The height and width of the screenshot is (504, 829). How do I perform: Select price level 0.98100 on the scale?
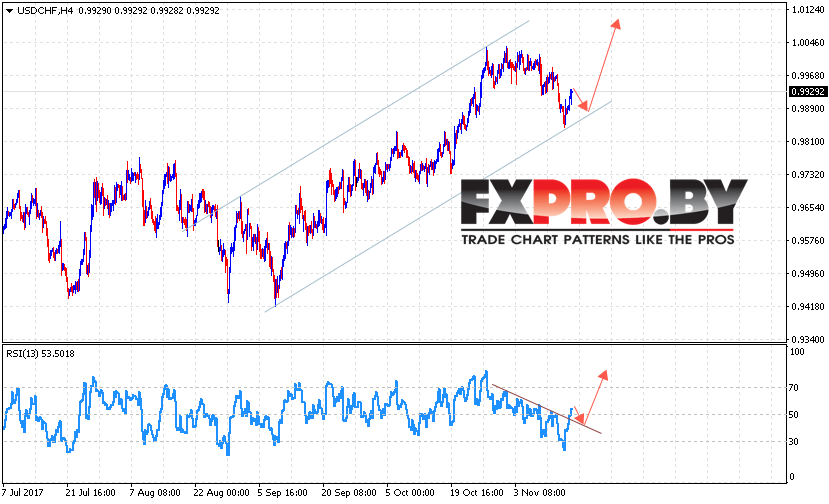point(807,142)
